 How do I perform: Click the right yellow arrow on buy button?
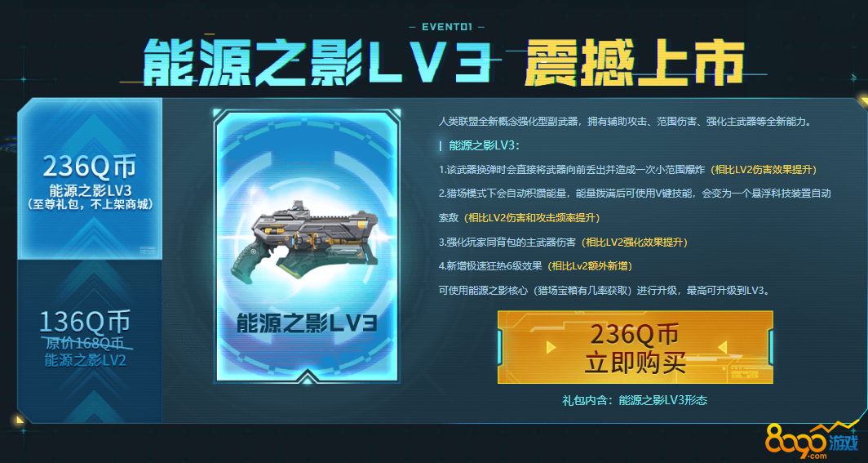click(x=722, y=347)
